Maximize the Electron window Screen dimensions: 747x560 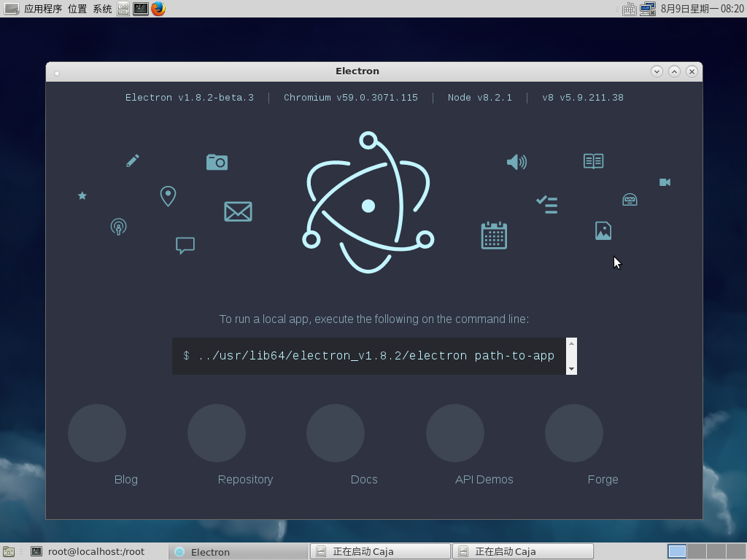tap(674, 71)
